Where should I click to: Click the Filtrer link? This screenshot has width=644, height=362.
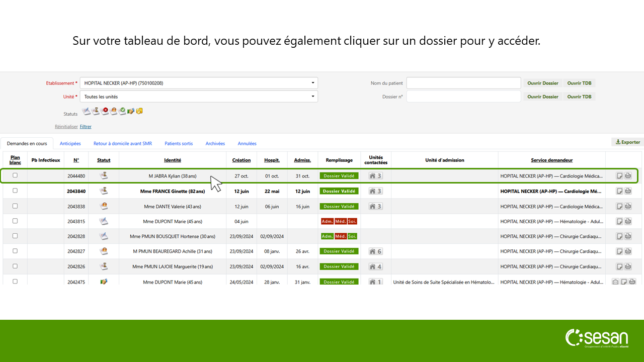pos(86,127)
